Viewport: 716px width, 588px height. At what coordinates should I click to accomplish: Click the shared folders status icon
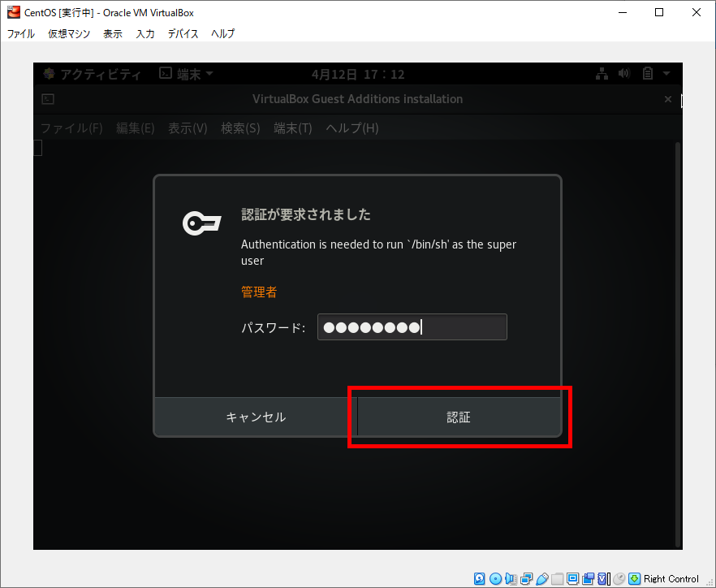557,579
